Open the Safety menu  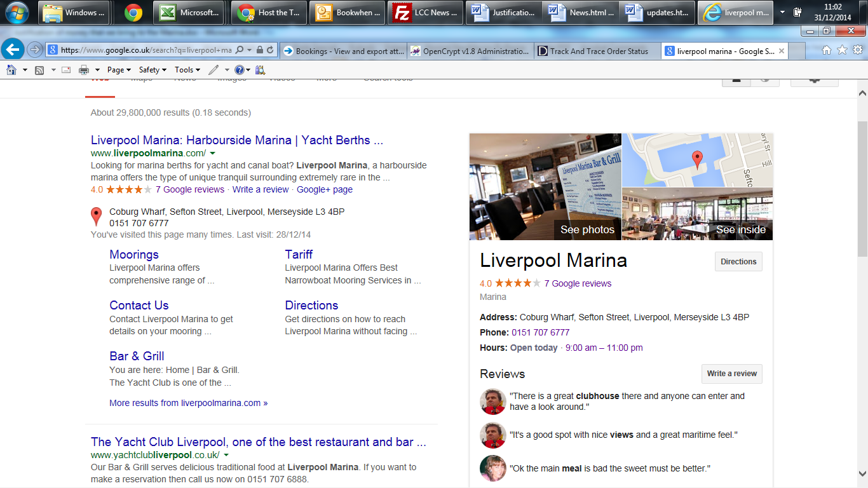pos(153,70)
